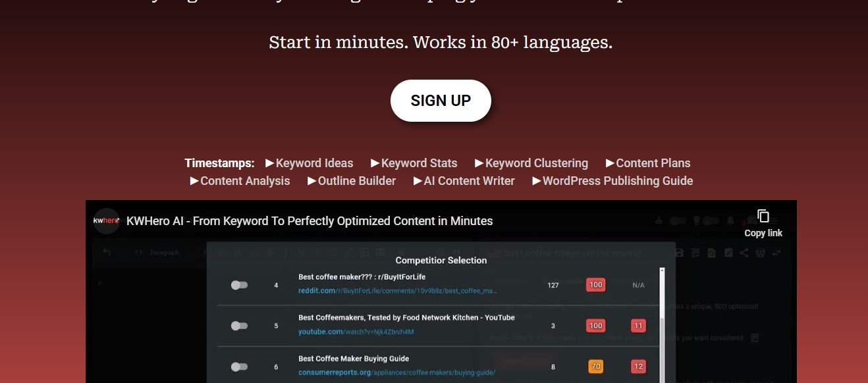Open the consumerreports.org buying guide URL

coord(396,372)
